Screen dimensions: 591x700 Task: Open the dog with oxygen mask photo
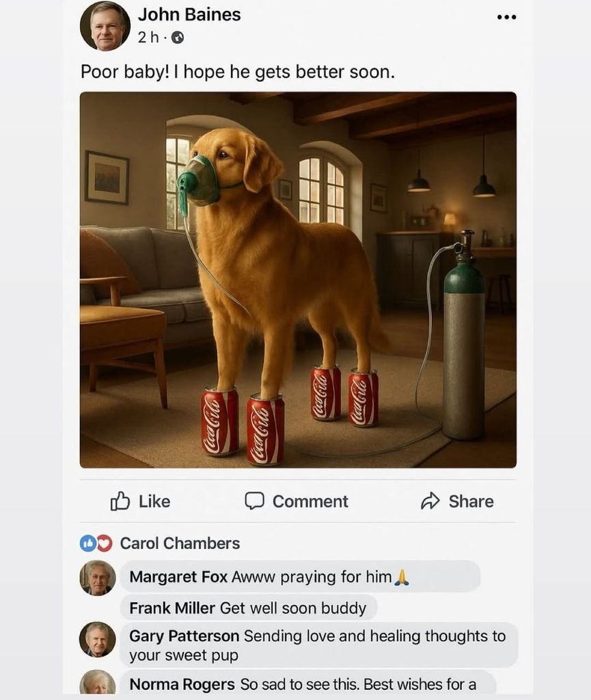298,280
